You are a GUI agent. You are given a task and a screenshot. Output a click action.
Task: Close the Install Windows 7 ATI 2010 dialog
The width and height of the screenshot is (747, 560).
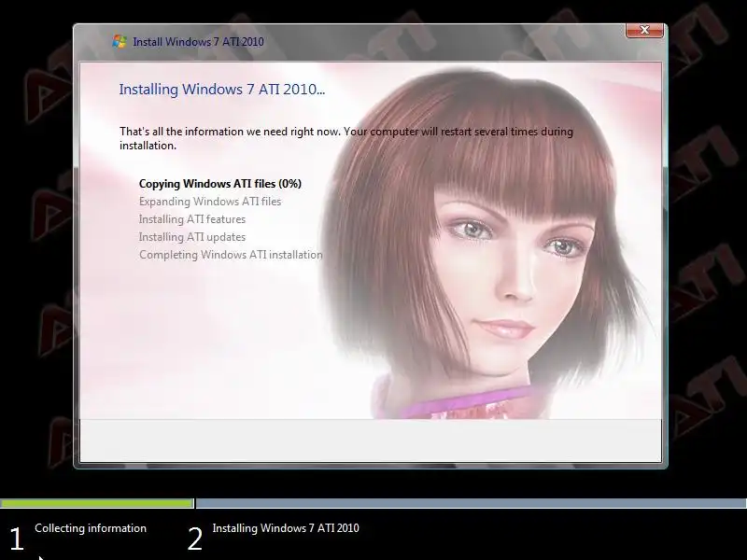[x=644, y=30]
